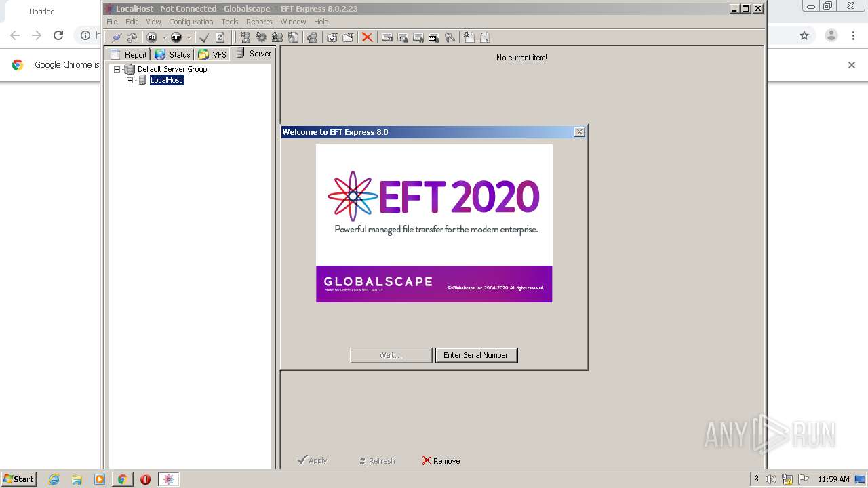The height and width of the screenshot is (488, 868).
Task: Click Chrome's bookmark star icon
Action: [804, 35]
